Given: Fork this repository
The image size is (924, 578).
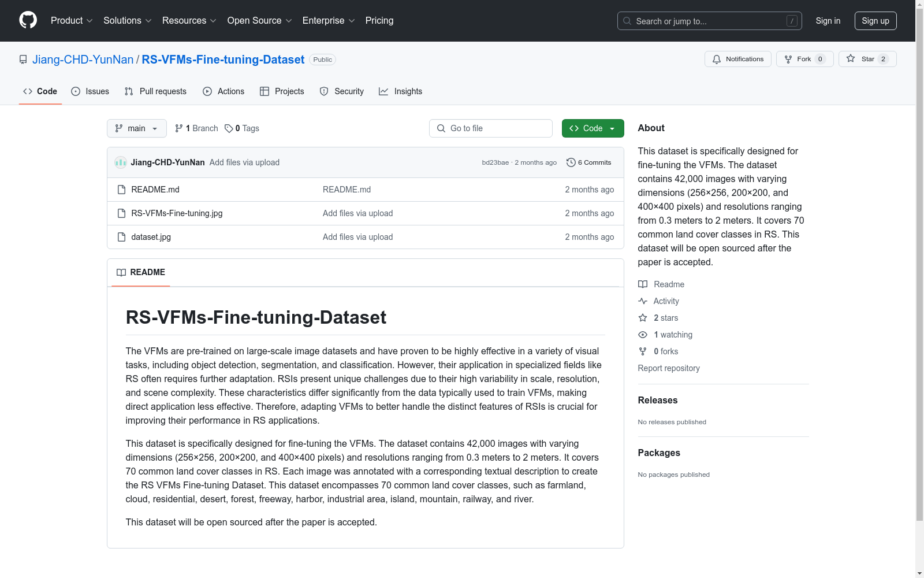Looking at the screenshot, I should 805,59.
